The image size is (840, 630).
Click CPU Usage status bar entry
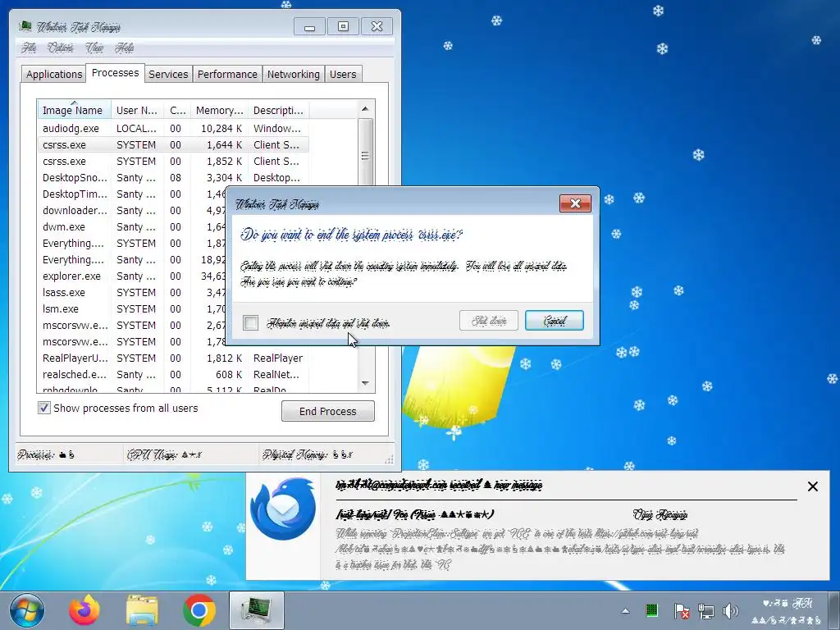(x=164, y=454)
